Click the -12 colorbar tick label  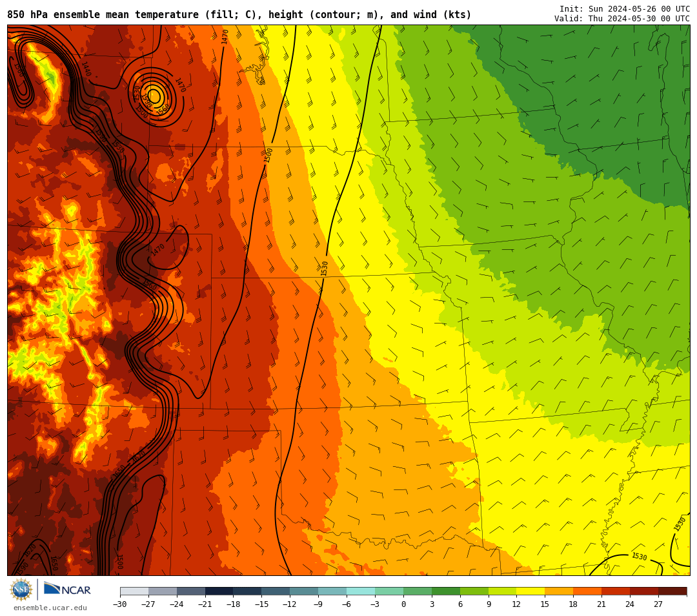290,604
